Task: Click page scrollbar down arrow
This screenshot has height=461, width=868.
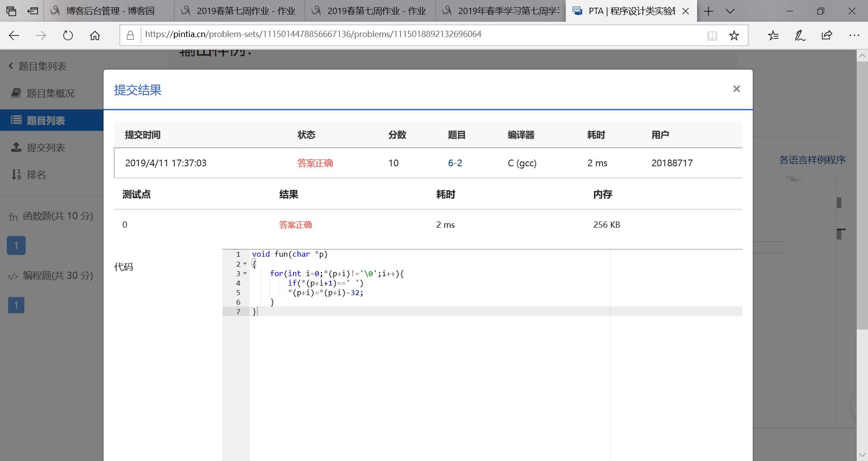Action: (x=862, y=455)
